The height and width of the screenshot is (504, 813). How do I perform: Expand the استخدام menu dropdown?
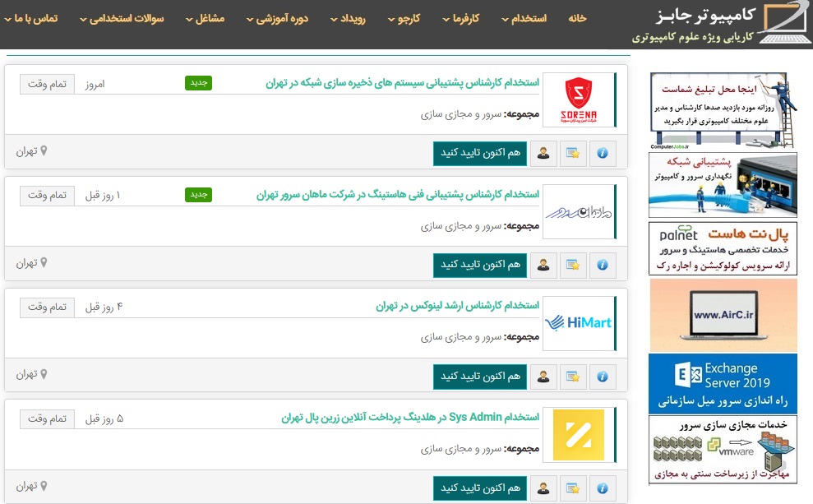click(524, 19)
